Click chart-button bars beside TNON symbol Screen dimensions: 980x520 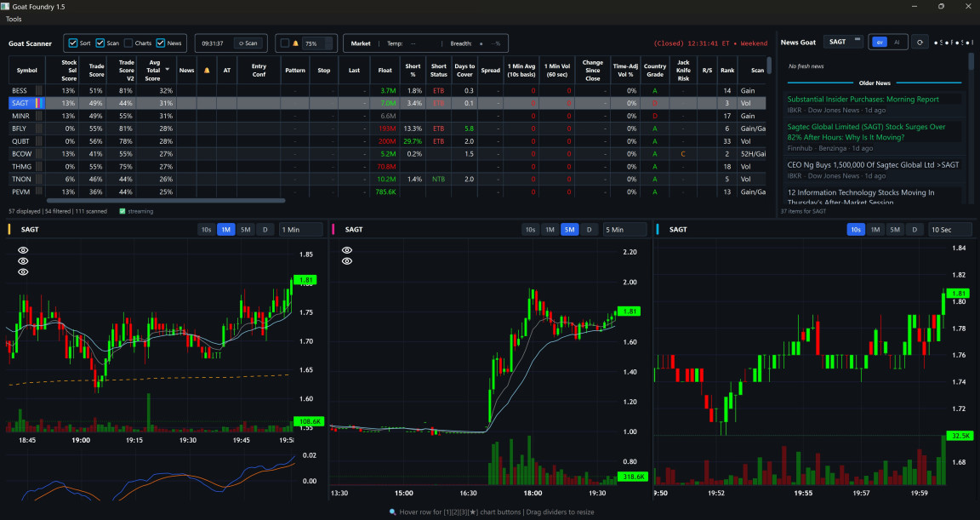coord(39,179)
